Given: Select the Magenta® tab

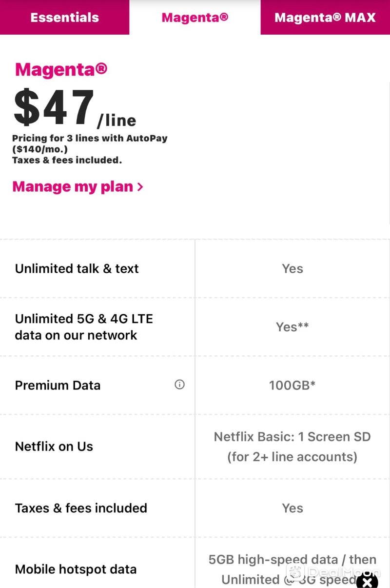Looking at the screenshot, I should pyautogui.click(x=195, y=18).
